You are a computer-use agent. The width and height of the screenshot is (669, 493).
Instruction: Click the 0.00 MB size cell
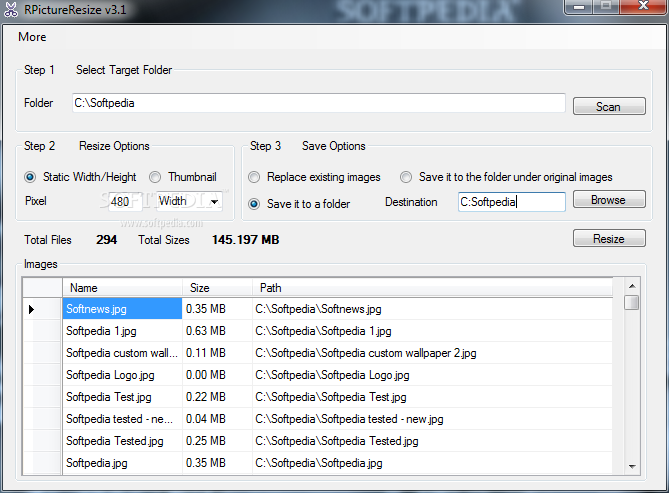point(217,375)
